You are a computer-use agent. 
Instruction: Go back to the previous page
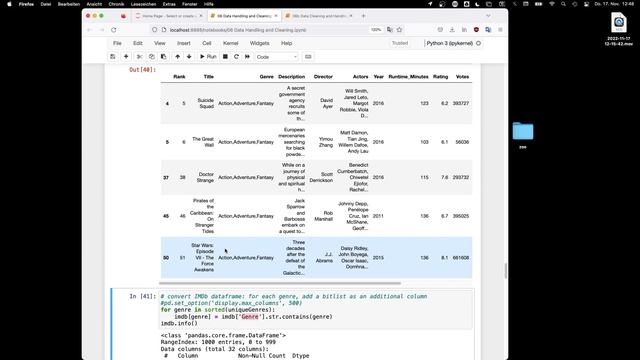point(90,30)
